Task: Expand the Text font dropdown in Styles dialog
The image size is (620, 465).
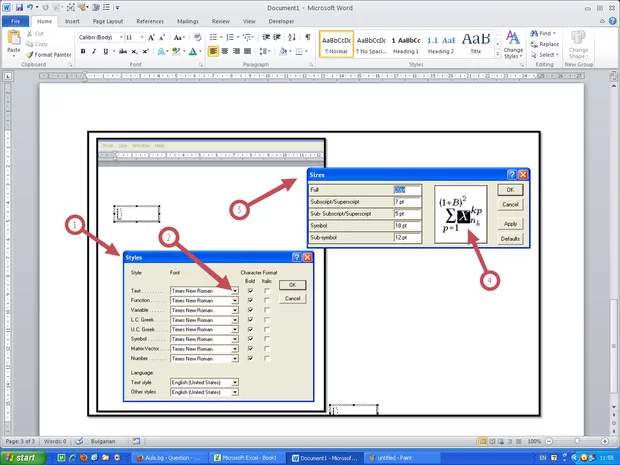Action: (x=235, y=291)
